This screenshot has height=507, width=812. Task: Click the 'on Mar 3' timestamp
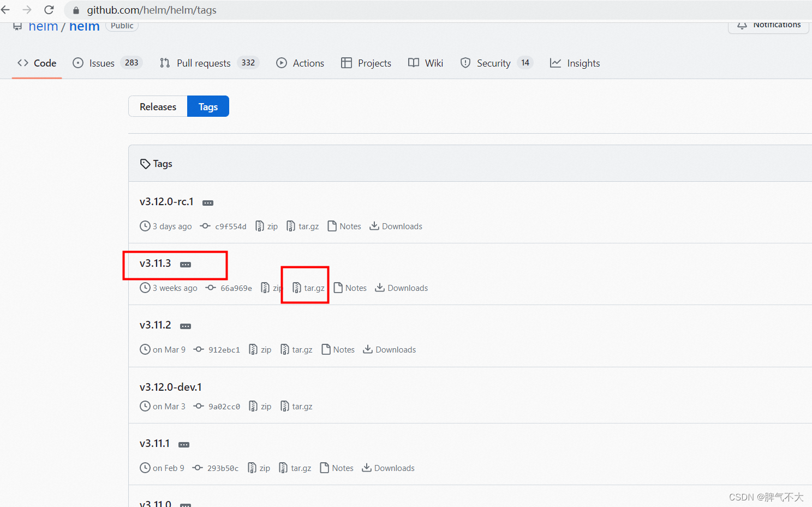click(169, 407)
